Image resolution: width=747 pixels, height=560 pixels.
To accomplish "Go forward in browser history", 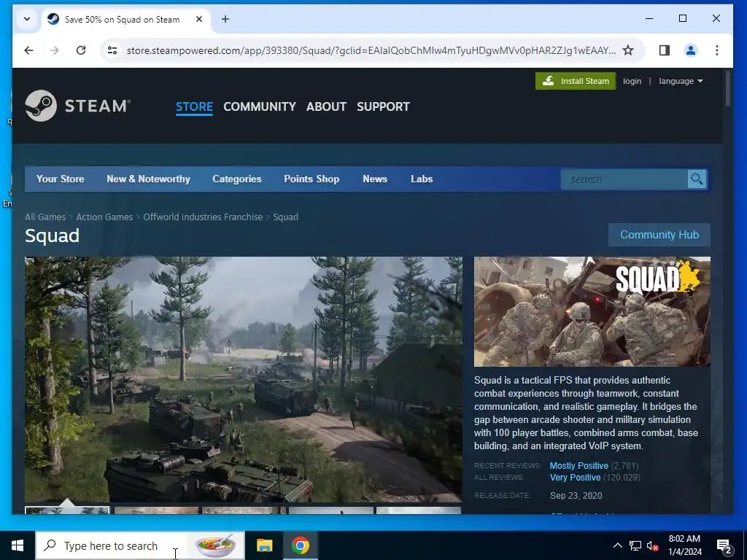I will click(x=55, y=50).
